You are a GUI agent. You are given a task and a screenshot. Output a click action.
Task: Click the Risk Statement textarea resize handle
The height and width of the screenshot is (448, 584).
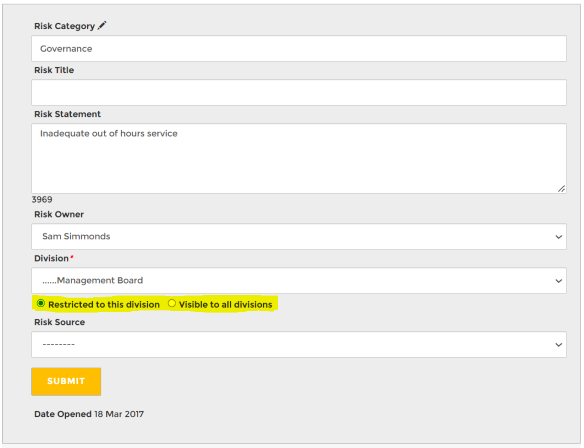[x=561, y=189]
